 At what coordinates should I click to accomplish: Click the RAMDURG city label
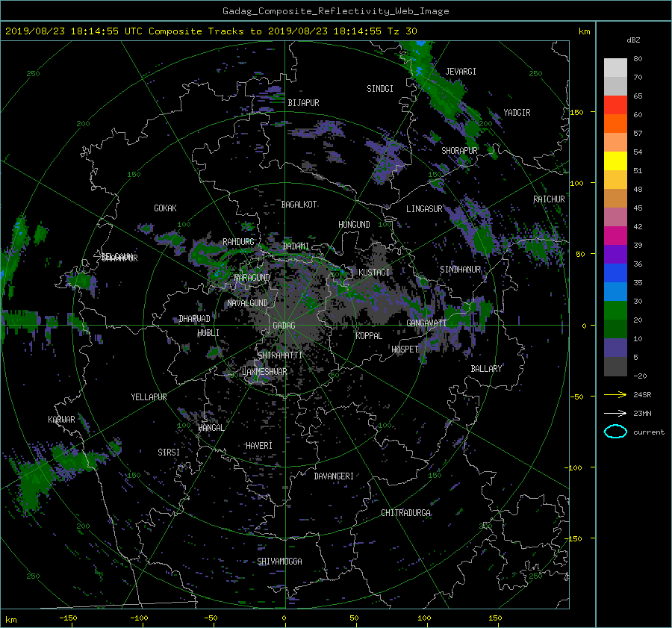pyautogui.click(x=238, y=242)
